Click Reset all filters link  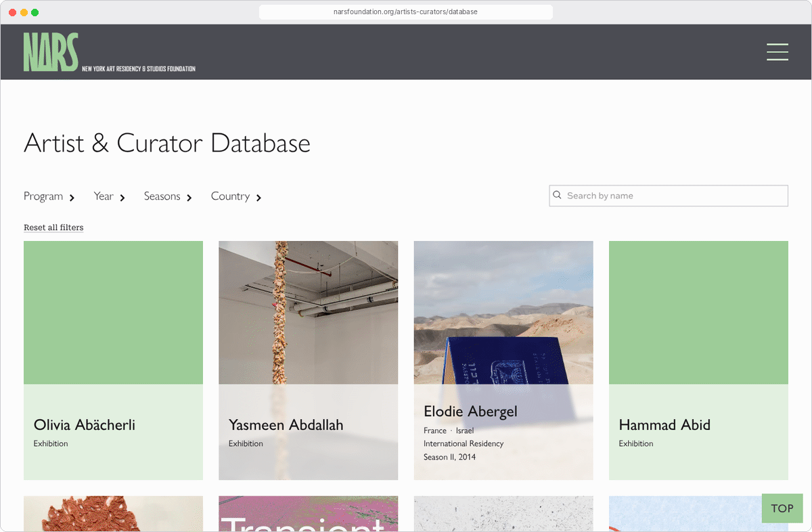coord(53,227)
